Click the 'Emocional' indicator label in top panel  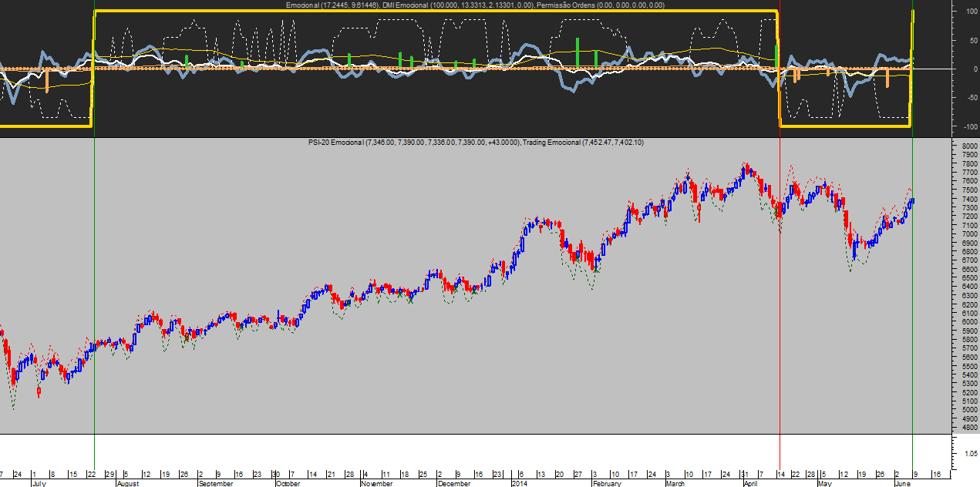coord(303,5)
